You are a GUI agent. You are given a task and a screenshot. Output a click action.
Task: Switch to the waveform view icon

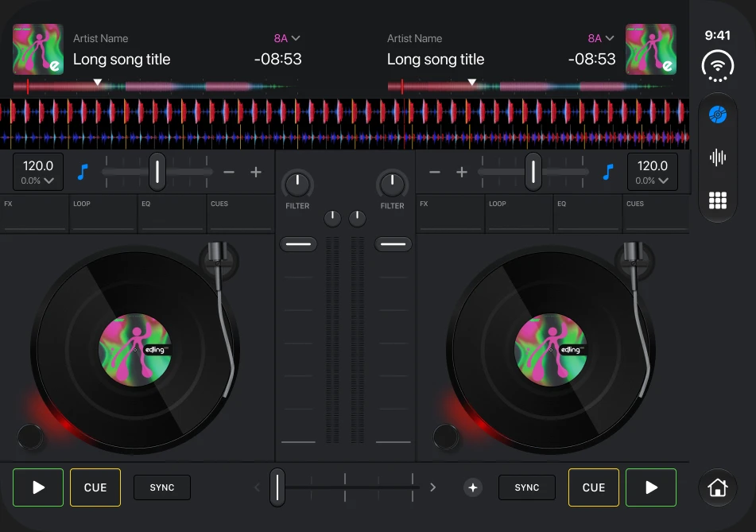point(718,157)
